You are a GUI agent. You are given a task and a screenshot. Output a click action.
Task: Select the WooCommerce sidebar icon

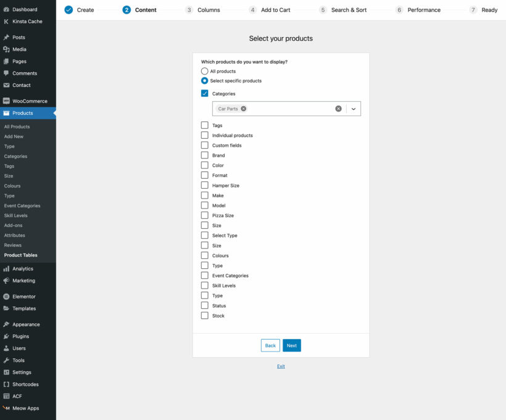coord(7,101)
